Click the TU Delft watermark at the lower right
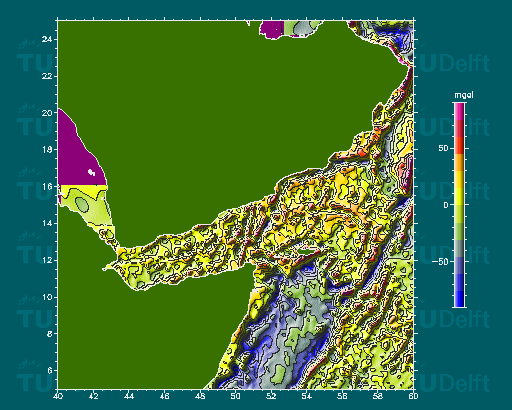This screenshot has width=512, height=410. tap(453, 383)
